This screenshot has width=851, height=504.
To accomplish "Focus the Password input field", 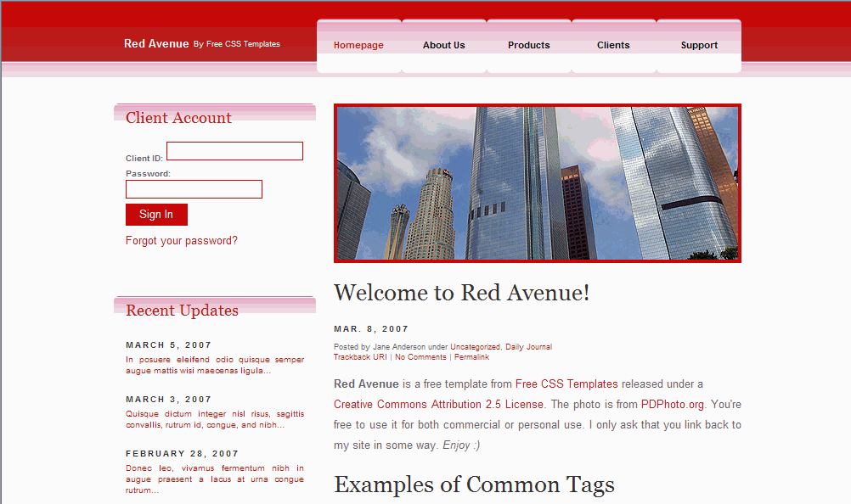I will 194,189.
